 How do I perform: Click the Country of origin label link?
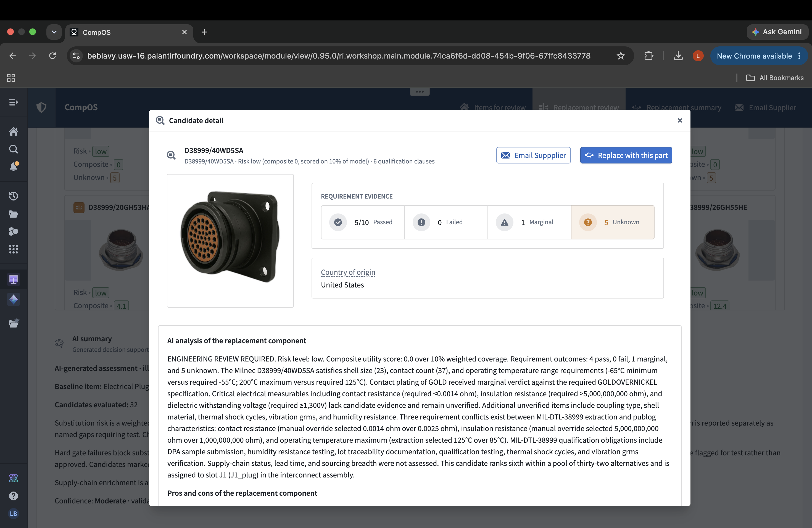[348, 272]
